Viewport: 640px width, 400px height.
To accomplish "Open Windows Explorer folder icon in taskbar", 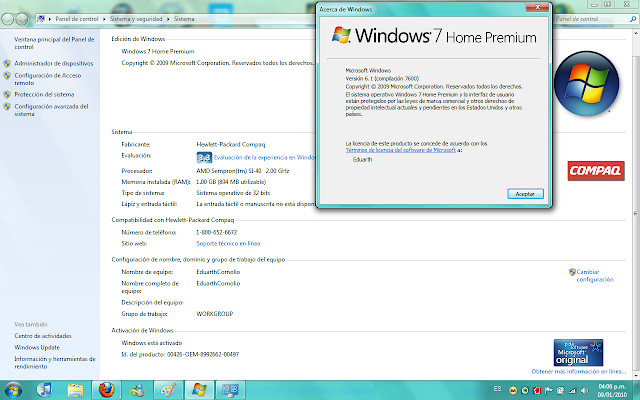I will [75, 391].
